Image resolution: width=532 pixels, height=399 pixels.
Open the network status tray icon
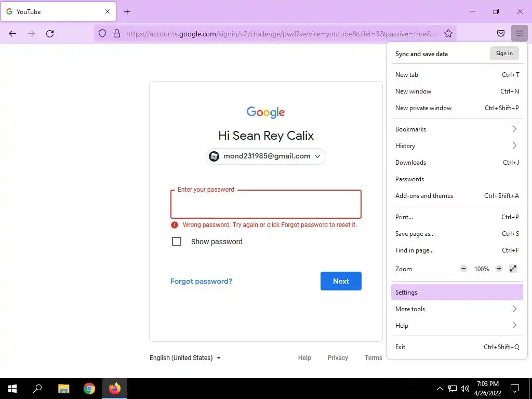pos(453,389)
